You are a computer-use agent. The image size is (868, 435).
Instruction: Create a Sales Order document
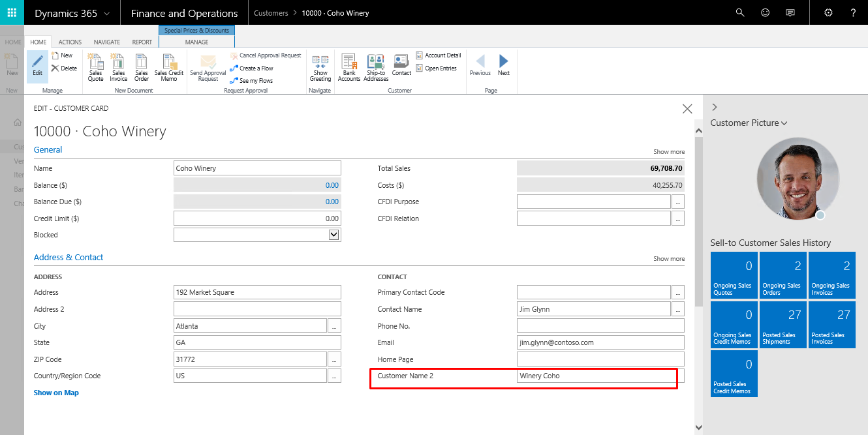pyautogui.click(x=142, y=67)
